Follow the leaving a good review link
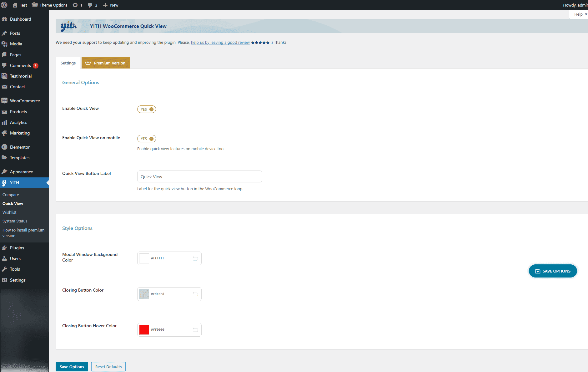588x372 pixels. (x=220, y=43)
